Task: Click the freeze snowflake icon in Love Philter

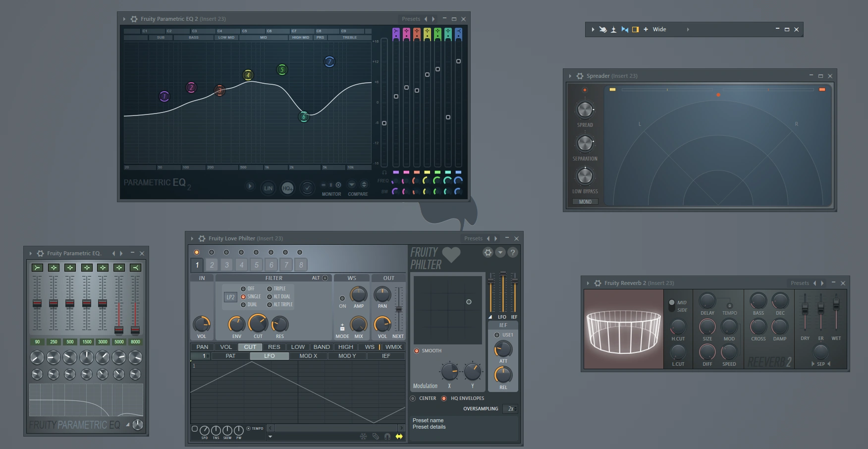Action: [x=363, y=436]
